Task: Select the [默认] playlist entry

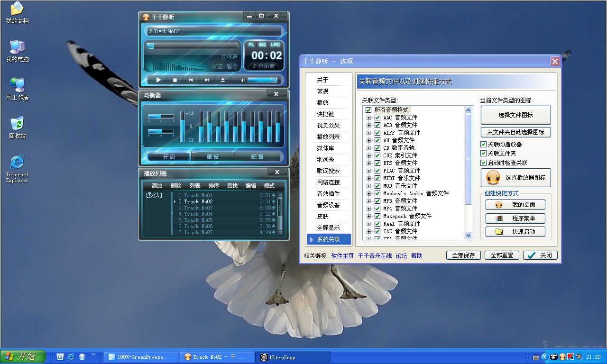Action: (x=154, y=195)
